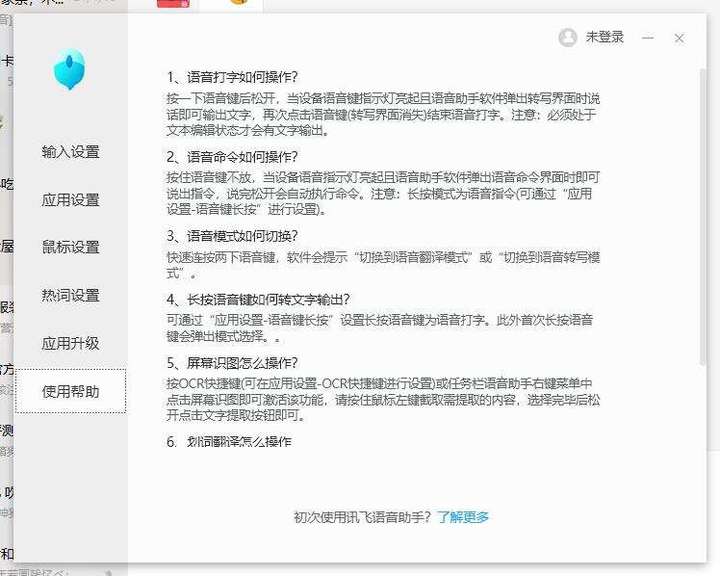The image size is (720, 576).
Task: Open the 应用设置 tab
Action: [71, 200]
